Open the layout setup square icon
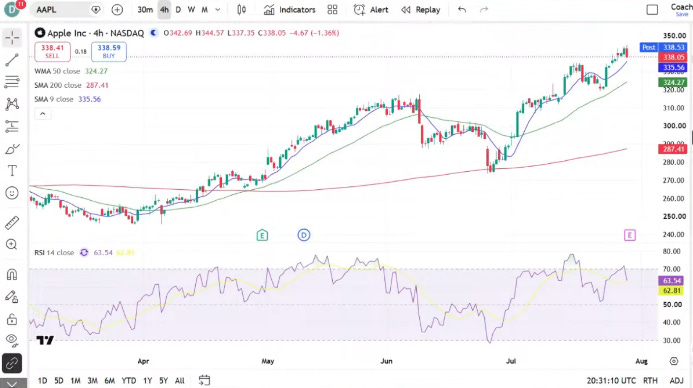This screenshot has width=693, height=388. pos(652,9)
